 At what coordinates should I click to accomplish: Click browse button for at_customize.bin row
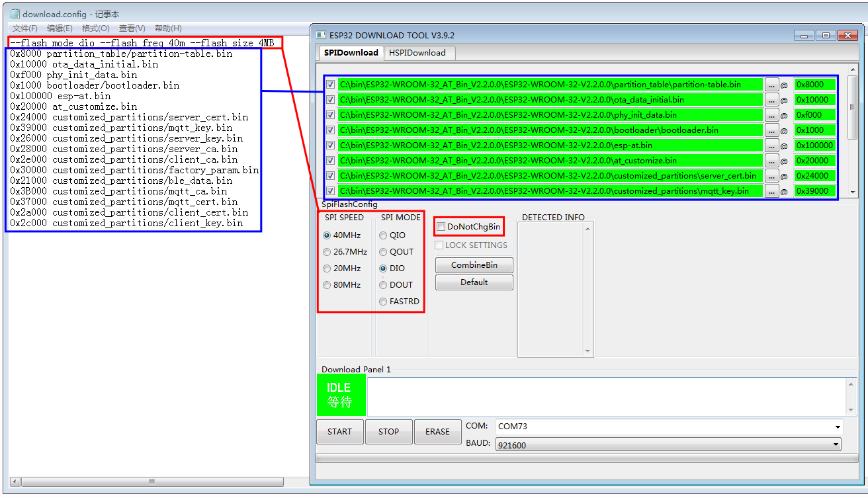(x=771, y=161)
